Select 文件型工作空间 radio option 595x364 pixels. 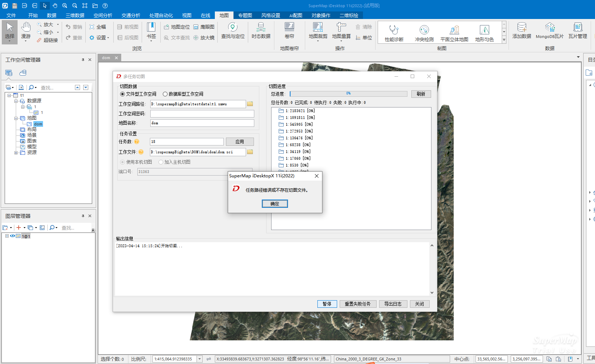point(138,94)
